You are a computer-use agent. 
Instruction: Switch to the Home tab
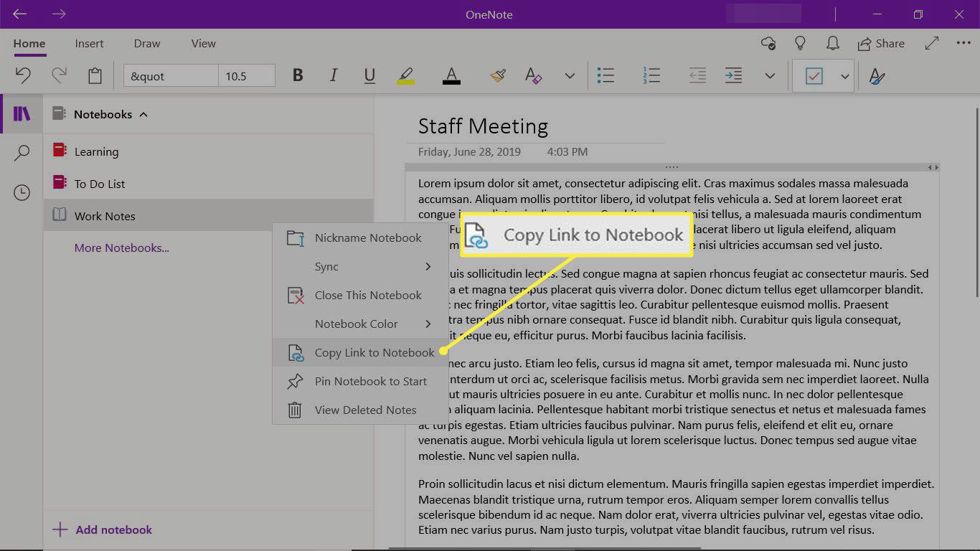(x=29, y=44)
